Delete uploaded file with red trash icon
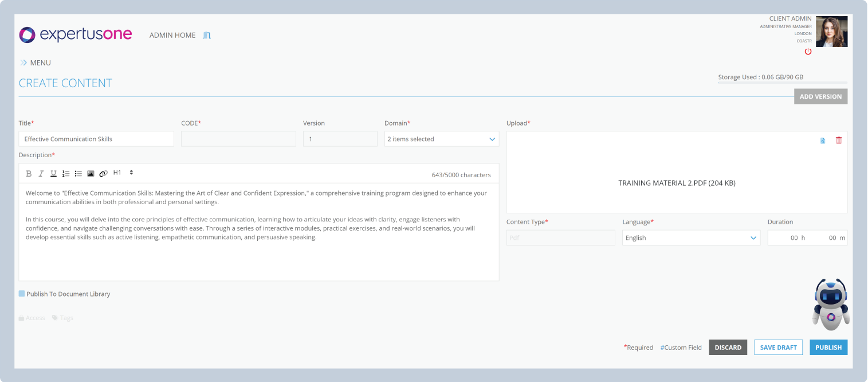 (x=839, y=141)
